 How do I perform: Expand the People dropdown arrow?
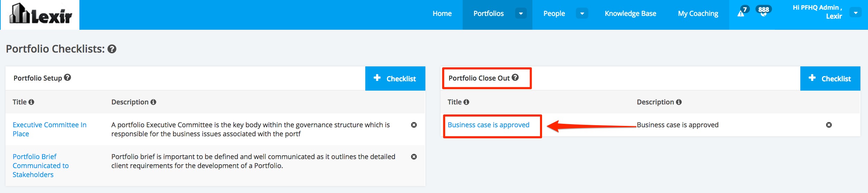coord(582,13)
